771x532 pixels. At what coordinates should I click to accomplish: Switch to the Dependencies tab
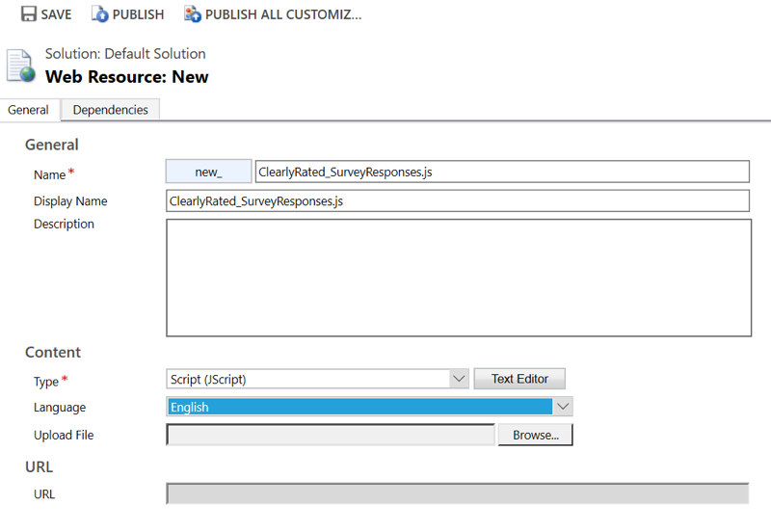[110, 110]
